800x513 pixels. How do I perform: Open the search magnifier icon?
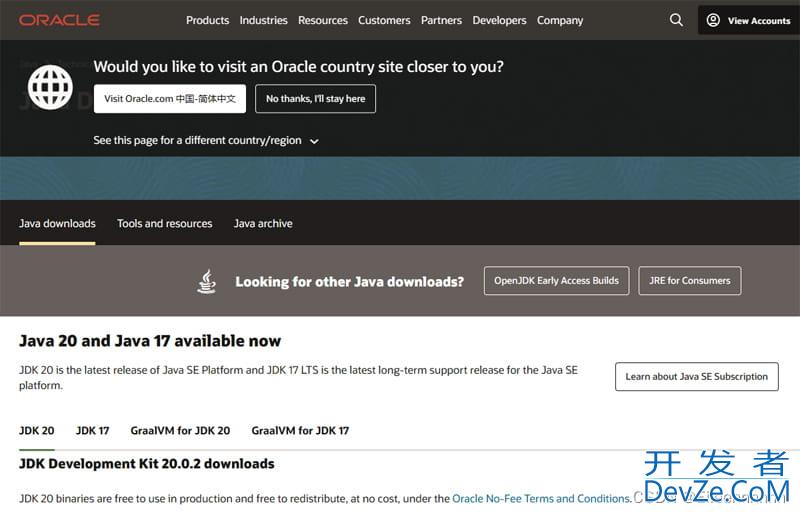coord(676,20)
